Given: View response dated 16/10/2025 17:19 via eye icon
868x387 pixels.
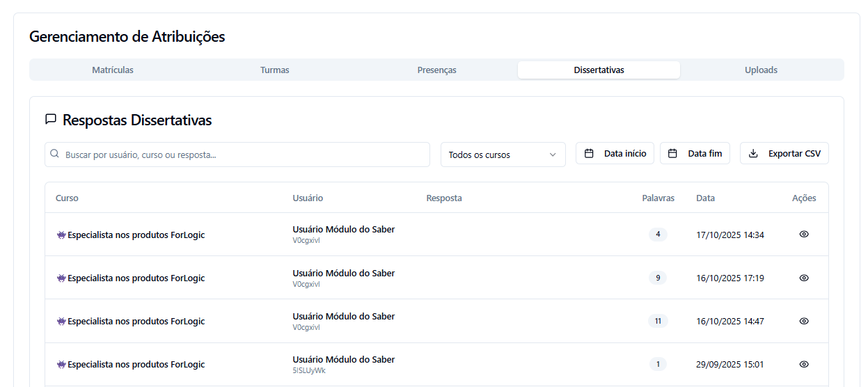Looking at the screenshot, I should click(x=803, y=278).
